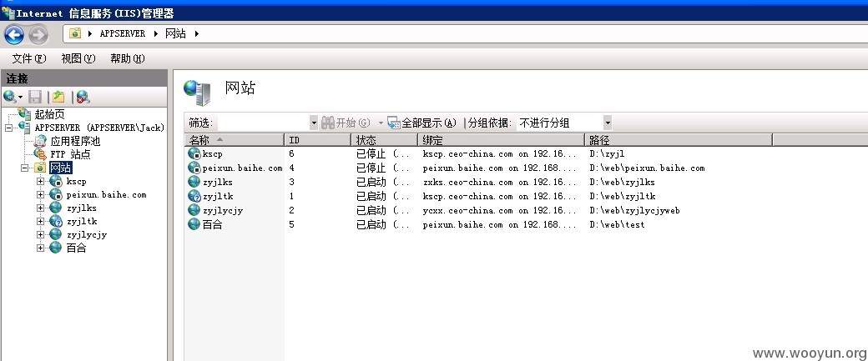Click the zyjltk question-mark globe icon in the list
The width and height of the screenshot is (868, 361).
[x=194, y=196]
